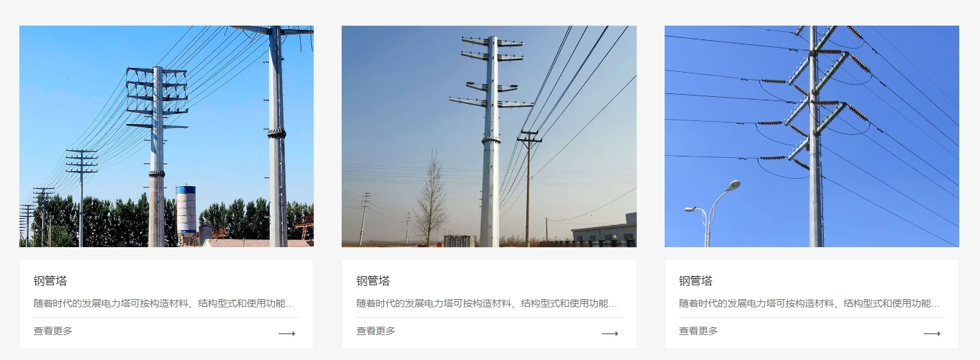The height and width of the screenshot is (360, 980).
Task: Click the 随着时代的发展 description under the silo photo
Action: tap(165, 303)
